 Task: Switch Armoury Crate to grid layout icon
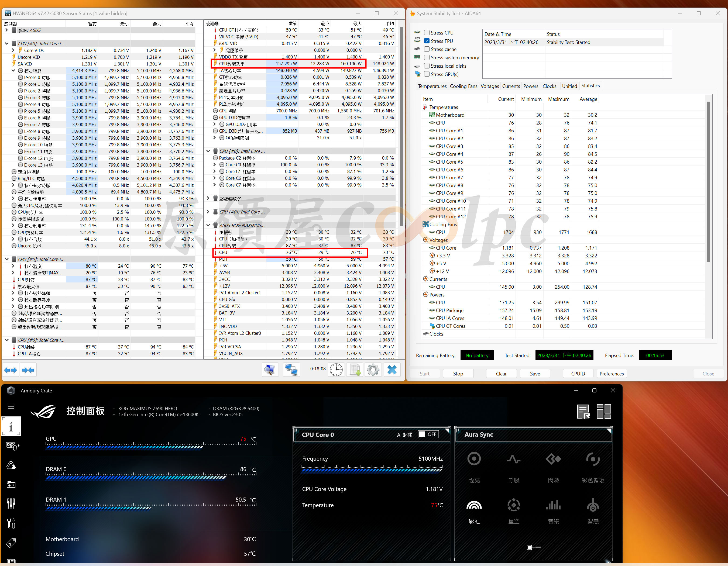pyautogui.click(x=604, y=411)
